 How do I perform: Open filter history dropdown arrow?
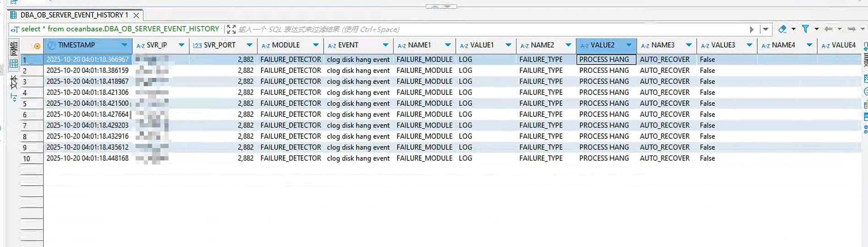[765, 29]
